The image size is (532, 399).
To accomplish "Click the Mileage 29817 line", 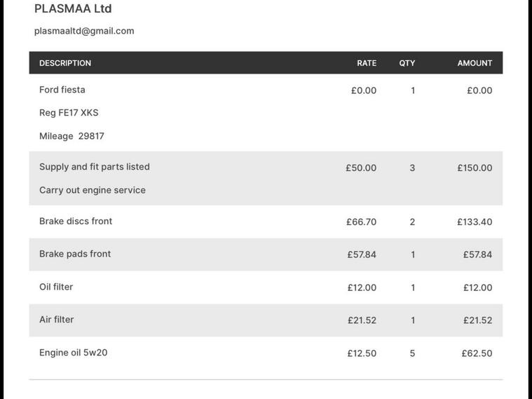I will pos(71,136).
